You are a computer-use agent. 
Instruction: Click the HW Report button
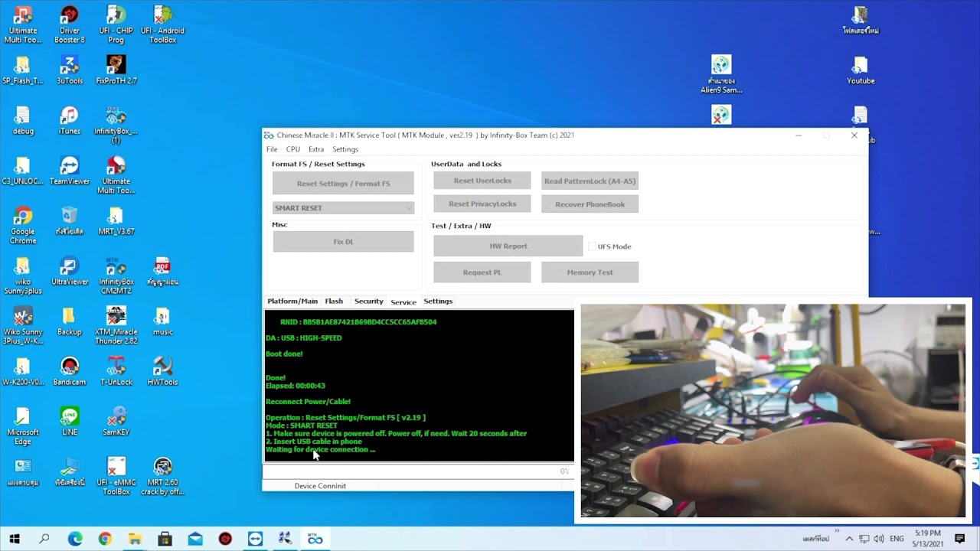click(x=508, y=246)
